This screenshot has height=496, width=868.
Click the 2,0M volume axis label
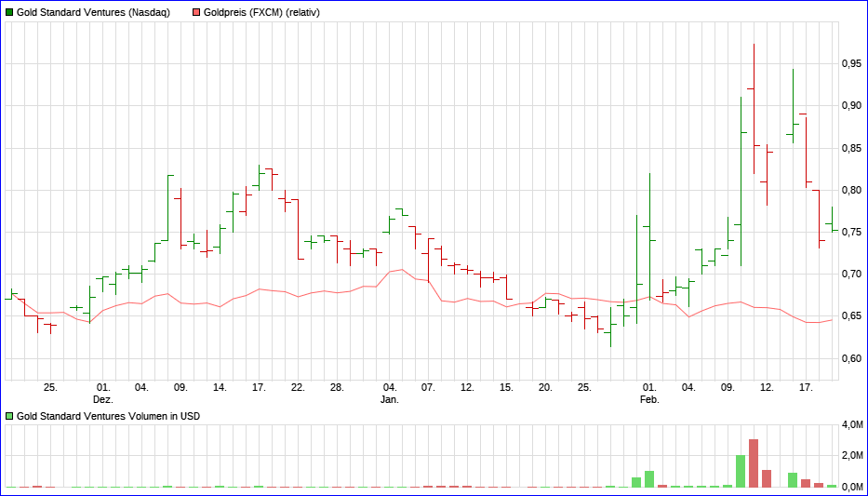click(852, 456)
